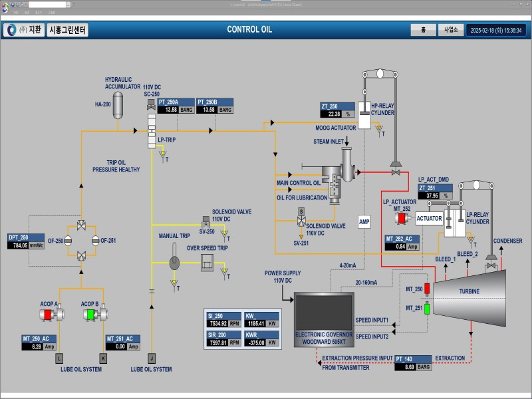The image size is (532, 399).
Task: Click the ACOP B pump icon
Action: [95, 314]
